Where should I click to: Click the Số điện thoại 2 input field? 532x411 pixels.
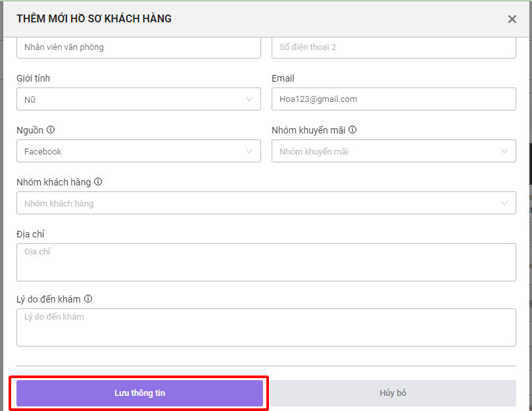pyautogui.click(x=394, y=47)
